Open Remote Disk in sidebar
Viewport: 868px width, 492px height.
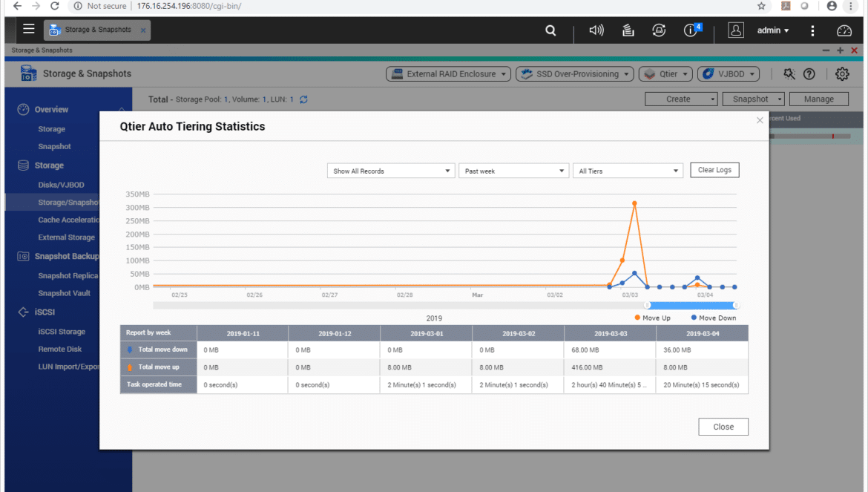pos(60,350)
